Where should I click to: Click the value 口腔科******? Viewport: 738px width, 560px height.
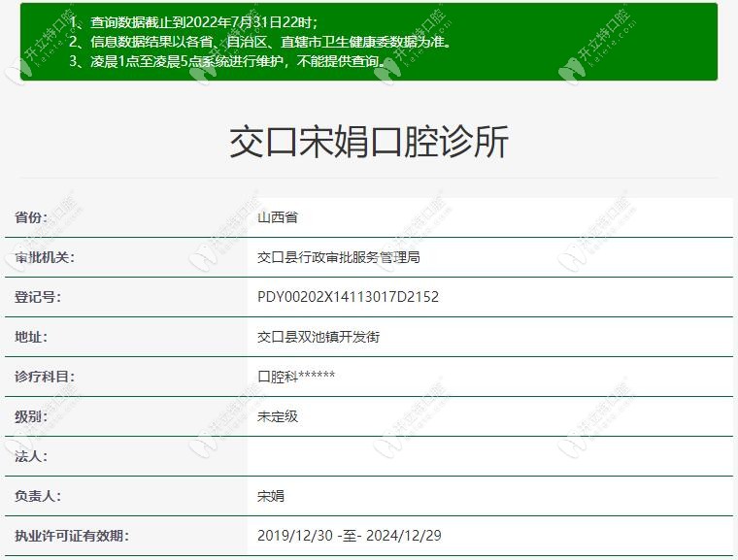coord(296,377)
